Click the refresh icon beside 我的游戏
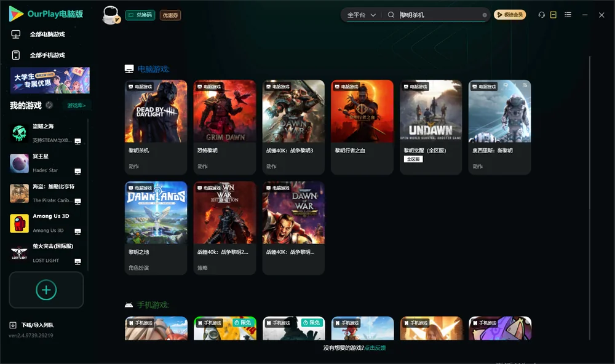Viewport: 615px width, 364px height. click(49, 105)
